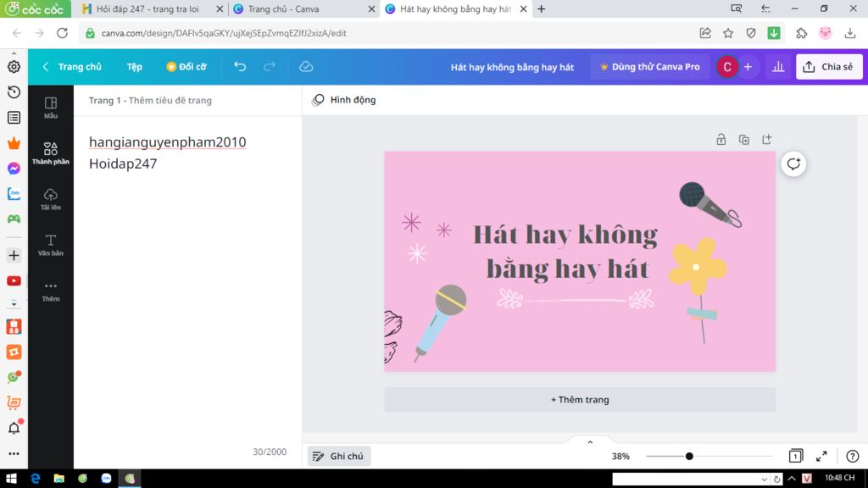This screenshot has height=488, width=868.
Task: Redo the last Canva action
Action: click(x=270, y=66)
